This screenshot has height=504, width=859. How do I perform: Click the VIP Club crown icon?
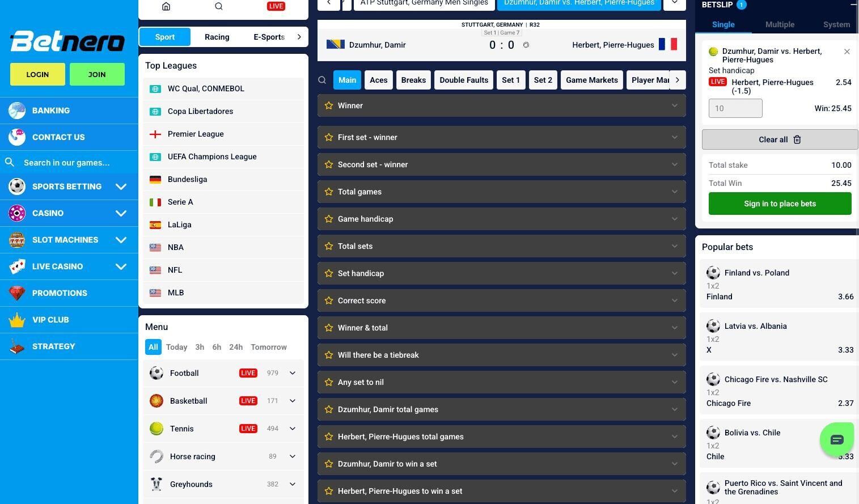click(17, 320)
